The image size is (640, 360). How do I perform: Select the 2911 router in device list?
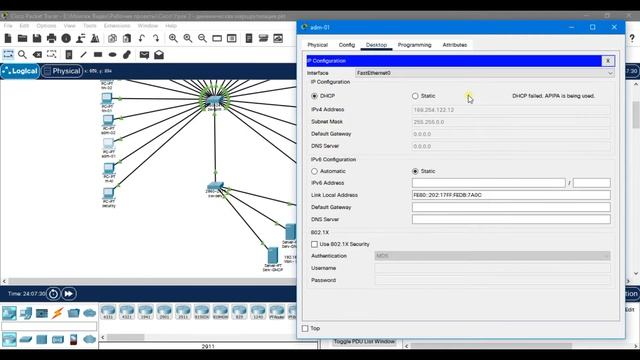click(x=183, y=311)
